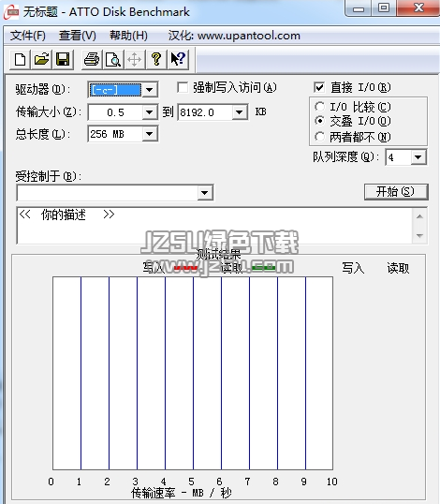440x504 pixels.
Task: Expand the 受控制于 combo box
Action: [x=205, y=193]
